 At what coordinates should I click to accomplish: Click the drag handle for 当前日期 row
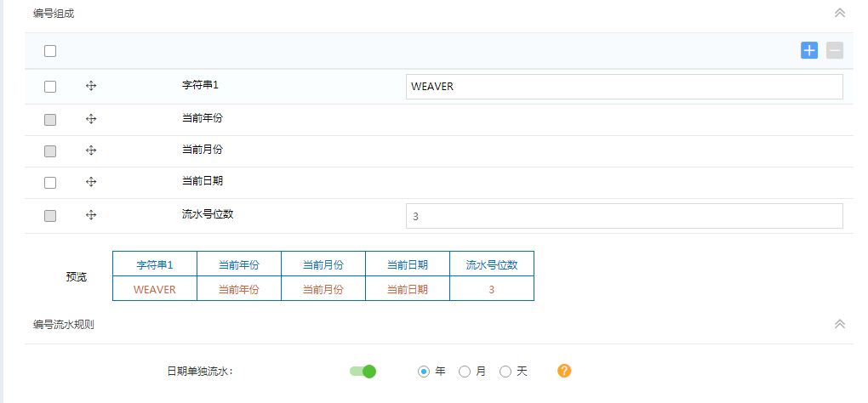click(x=91, y=182)
